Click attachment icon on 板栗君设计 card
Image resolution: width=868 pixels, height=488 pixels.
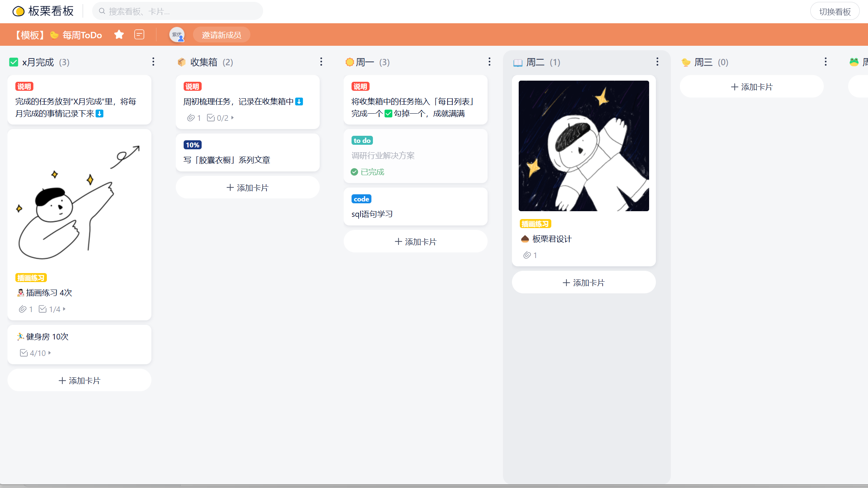(x=527, y=255)
